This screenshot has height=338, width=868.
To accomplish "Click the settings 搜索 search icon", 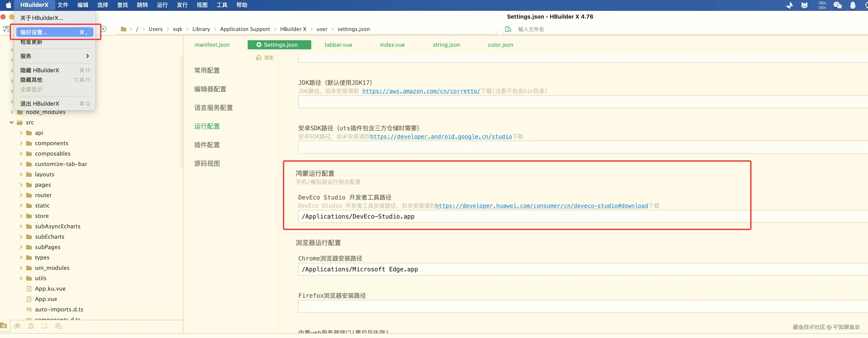I will click(x=259, y=58).
